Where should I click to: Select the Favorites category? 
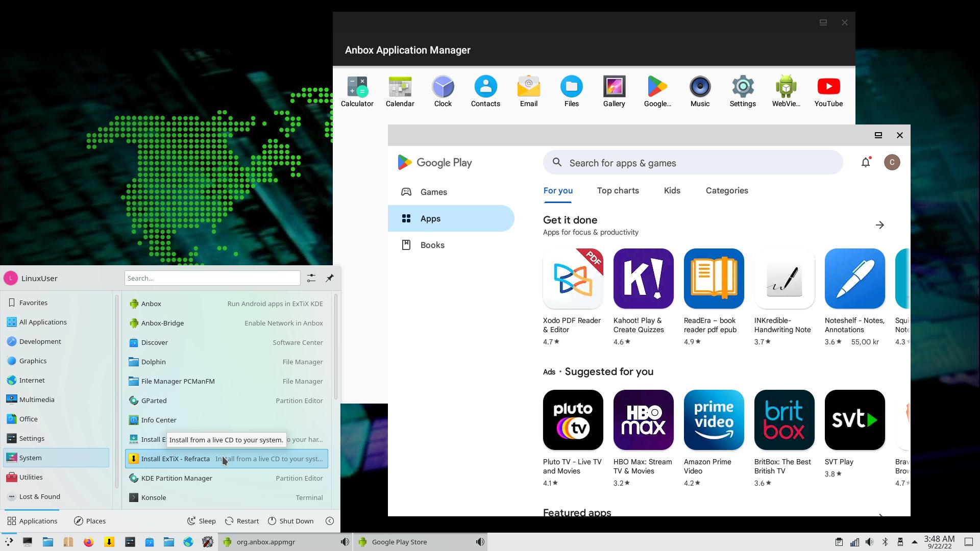pyautogui.click(x=56, y=303)
